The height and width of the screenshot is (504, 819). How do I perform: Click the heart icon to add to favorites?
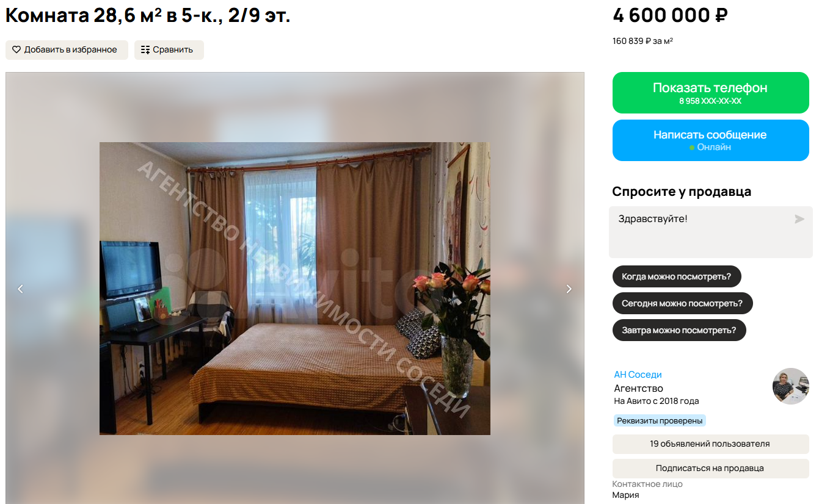(x=16, y=50)
